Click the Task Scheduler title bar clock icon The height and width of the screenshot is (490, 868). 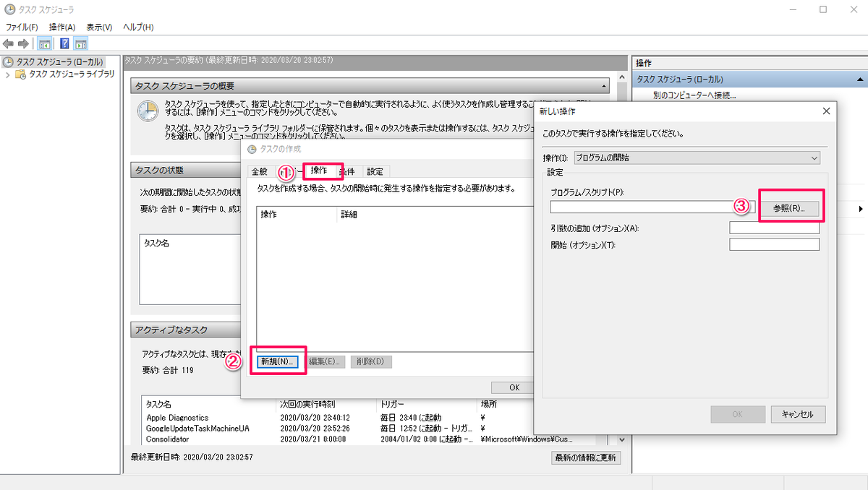[9, 9]
